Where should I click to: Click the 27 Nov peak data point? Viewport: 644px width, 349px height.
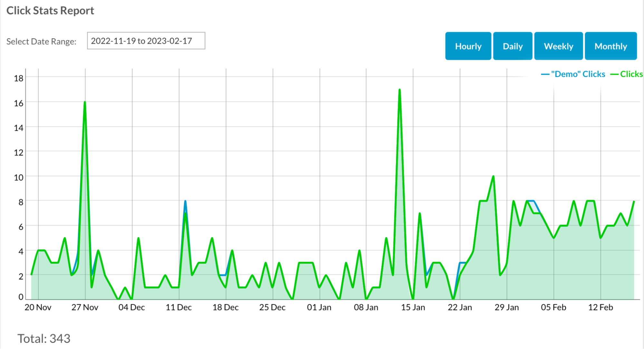click(x=84, y=101)
